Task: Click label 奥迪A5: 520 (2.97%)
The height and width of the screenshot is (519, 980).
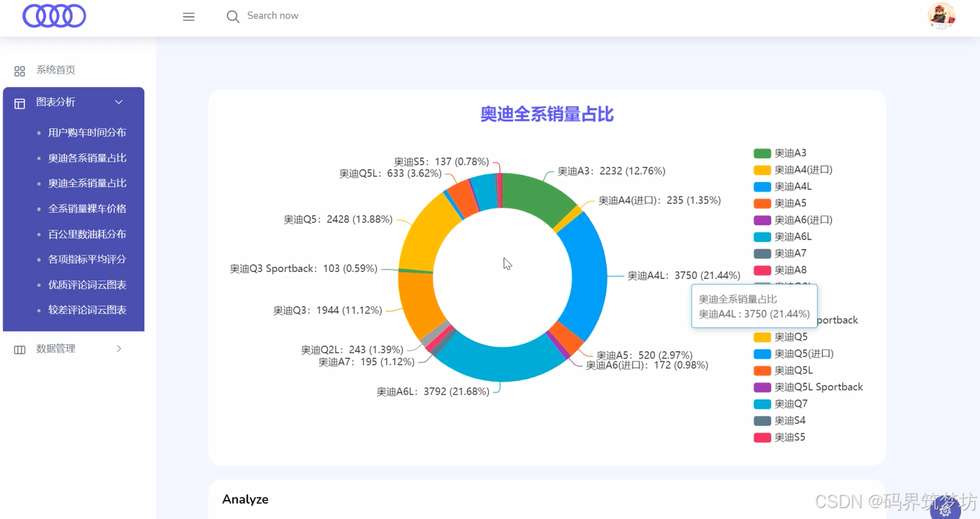Action: pos(644,355)
